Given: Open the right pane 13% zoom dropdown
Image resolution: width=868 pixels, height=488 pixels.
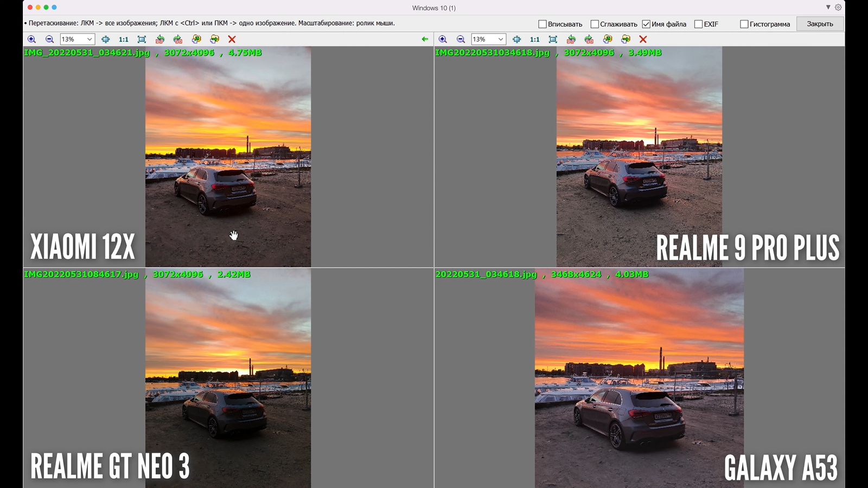Looking at the screenshot, I should pyautogui.click(x=501, y=39).
